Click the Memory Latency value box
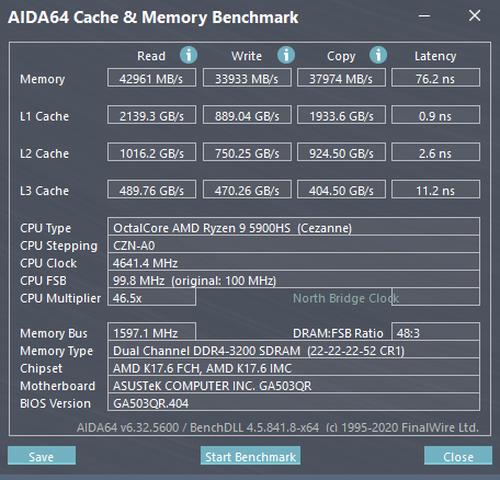This screenshot has width=500, height=480. coord(436,78)
